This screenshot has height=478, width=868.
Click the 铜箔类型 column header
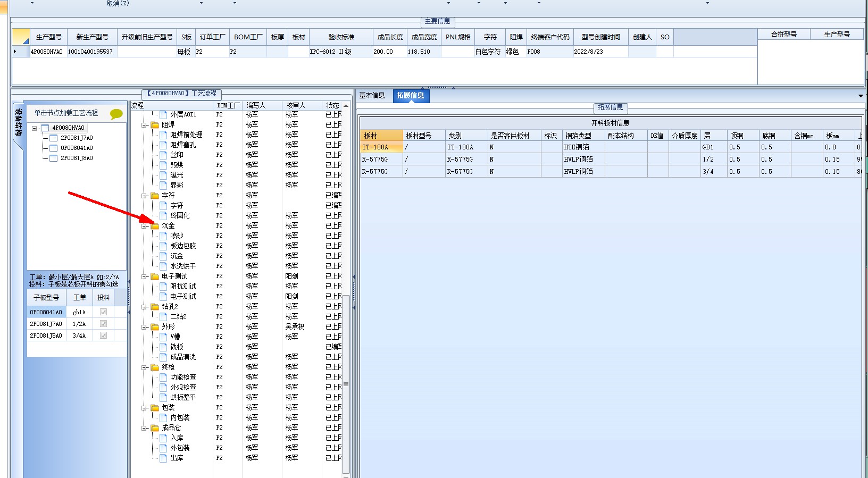(x=583, y=136)
